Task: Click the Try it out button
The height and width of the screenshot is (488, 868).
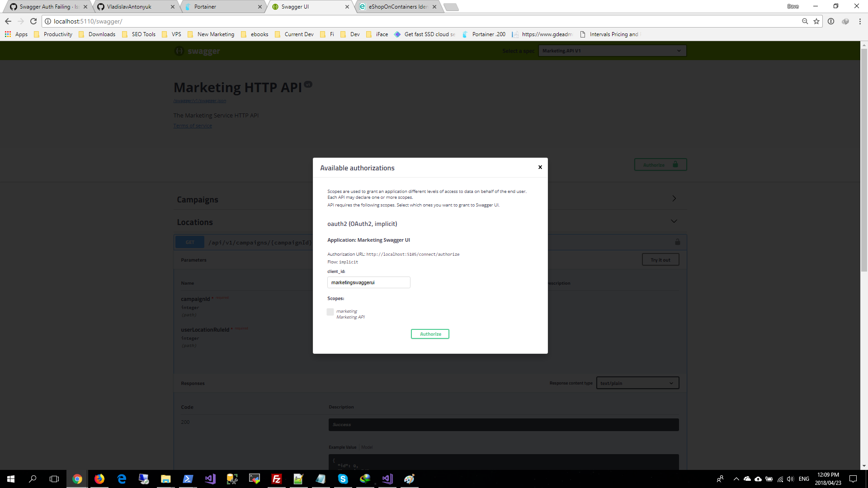Action: [x=660, y=260]
